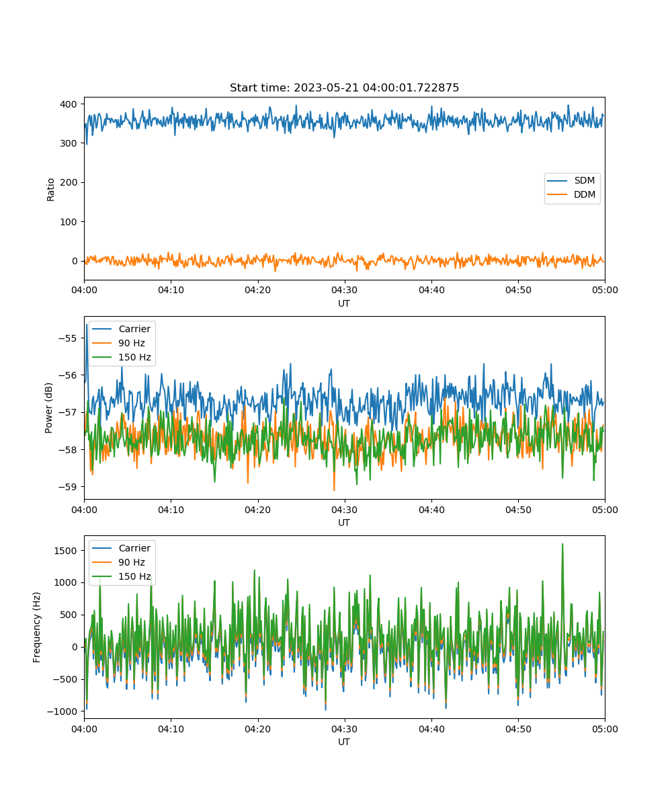Click the 'Ratio' y-axis label

tap(51, 188)
